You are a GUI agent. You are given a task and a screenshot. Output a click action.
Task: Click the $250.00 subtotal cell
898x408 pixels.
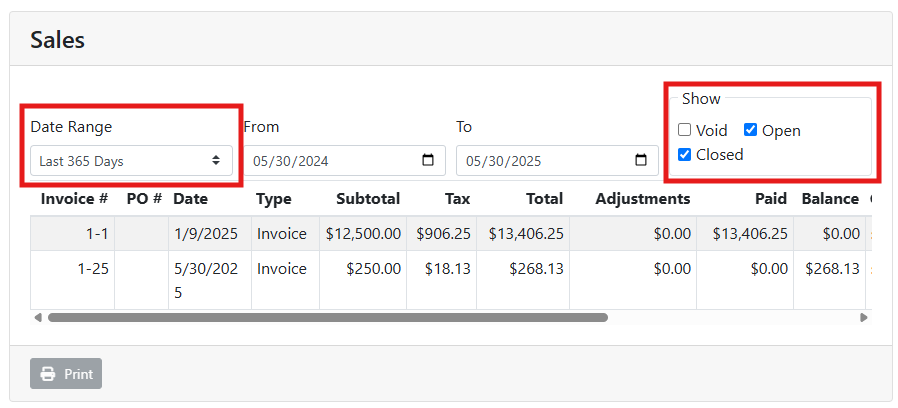pyautogui.click(x=363, y=280)
